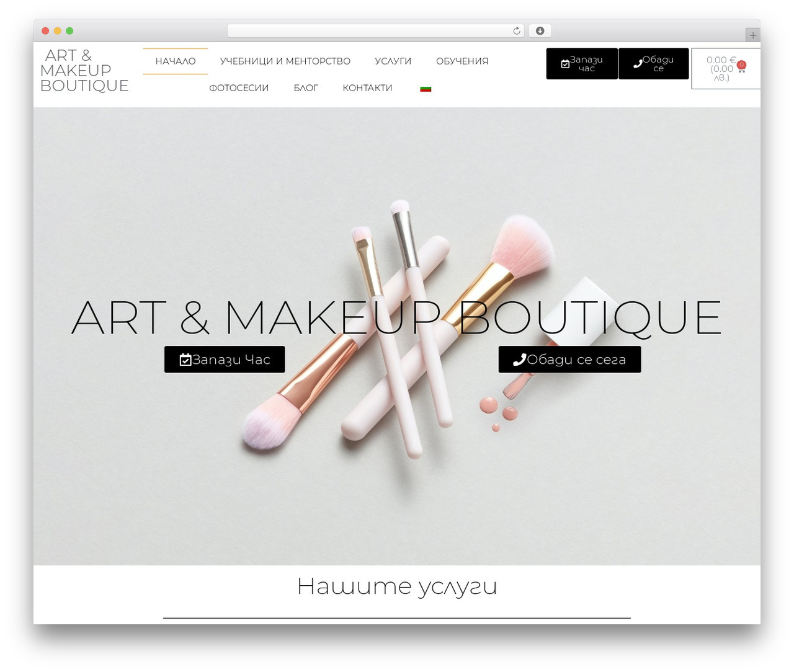Screen dimensions: 794x672
Task: Click the browser address bar
Action: click(375, 31)
